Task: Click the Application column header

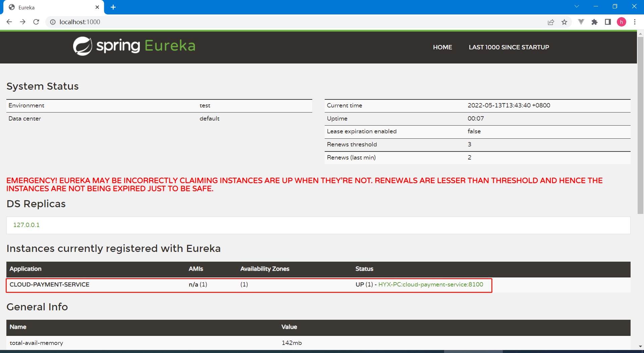Action: point(25,269)
